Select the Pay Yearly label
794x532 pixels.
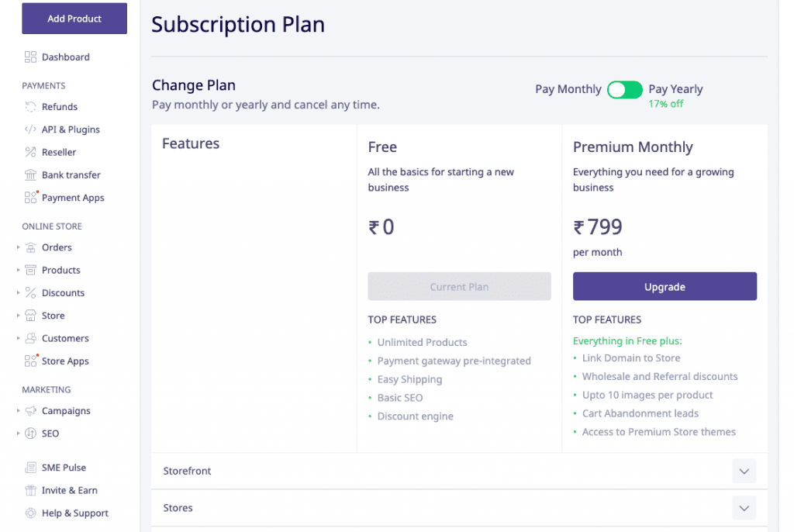click(675, 89)
